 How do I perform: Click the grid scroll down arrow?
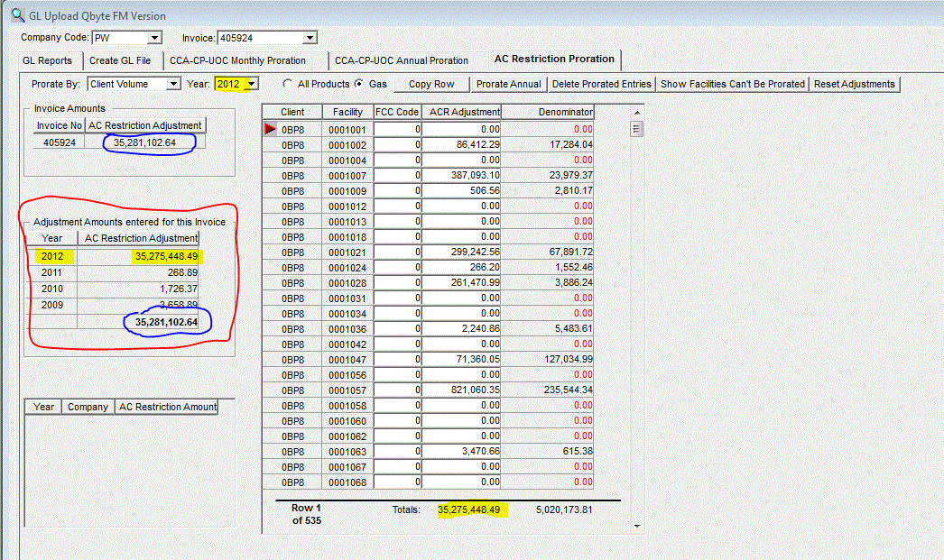click(x=637, y=527)
